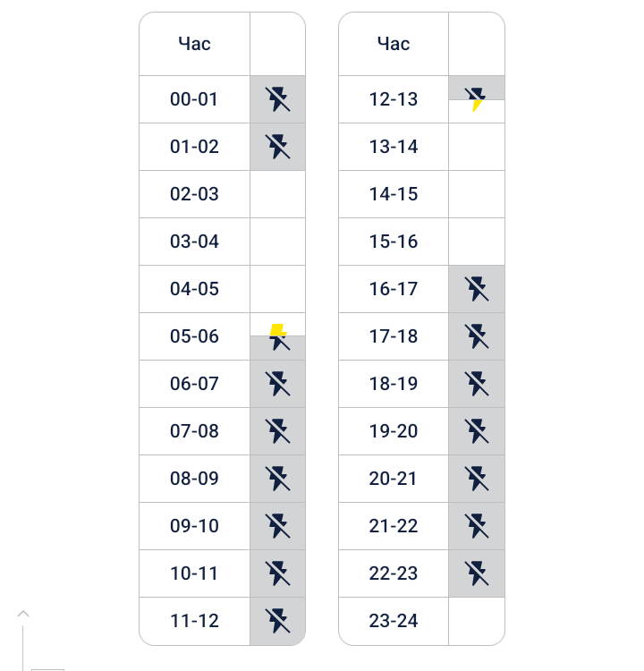Viewport: 644px width, 671px height.
Task: Click the power-off icon for 01-02
Action: click(x=278, y=147)
